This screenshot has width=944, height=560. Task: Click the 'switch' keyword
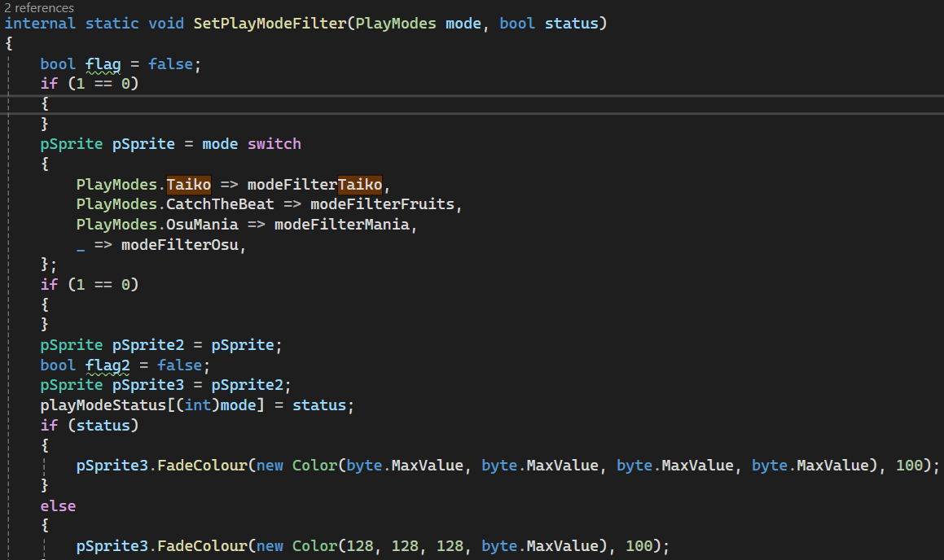pyautogui.click(x=274, y=144)
